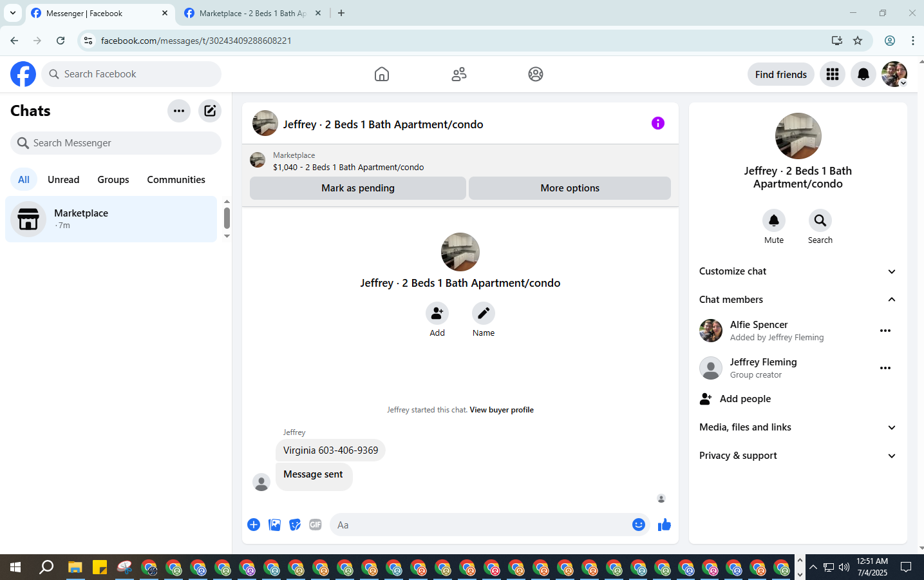Open Windows taskbar search

coord(46,567)
